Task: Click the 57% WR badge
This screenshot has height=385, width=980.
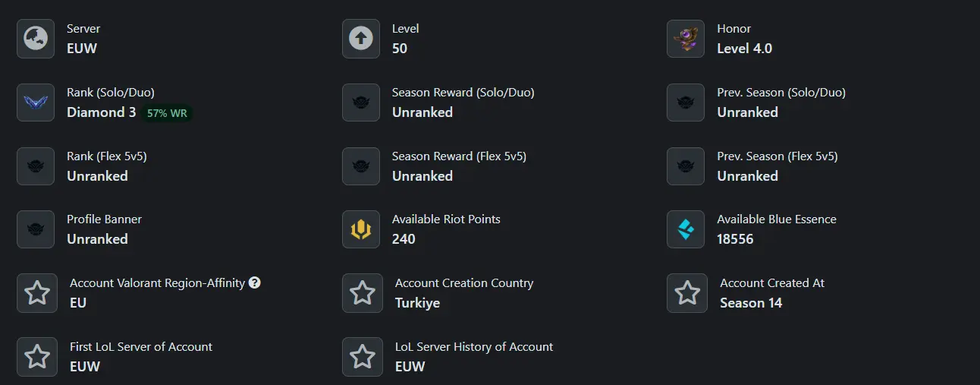Action: point(167,113)
